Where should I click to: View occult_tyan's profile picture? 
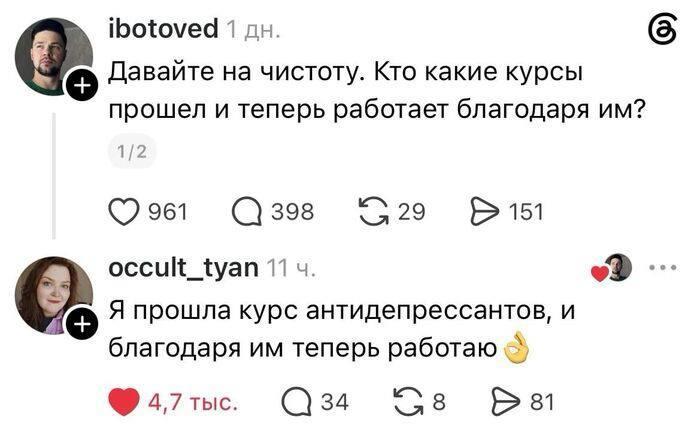[54, 295]
